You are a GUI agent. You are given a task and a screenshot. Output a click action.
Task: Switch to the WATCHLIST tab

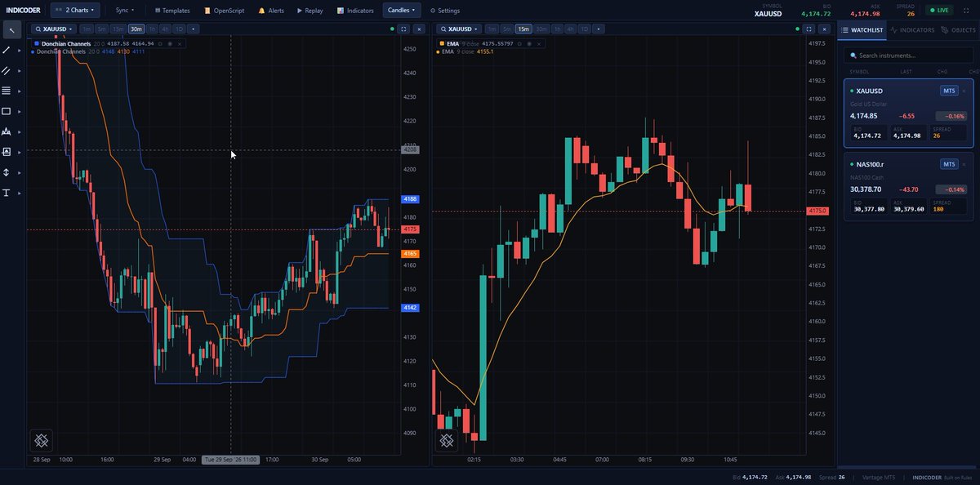pos(862,30)
